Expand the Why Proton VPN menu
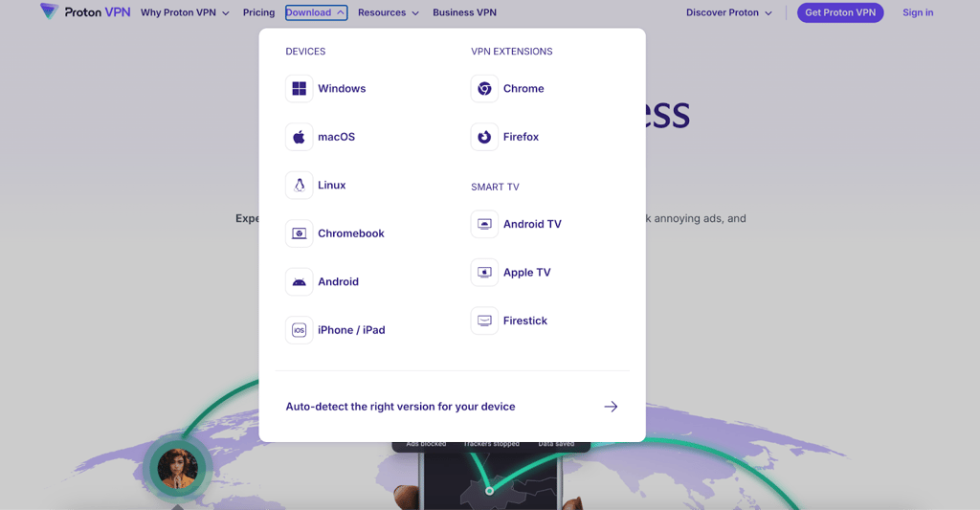980x510 pixels. pyautogui.click(x=185, y=12)
